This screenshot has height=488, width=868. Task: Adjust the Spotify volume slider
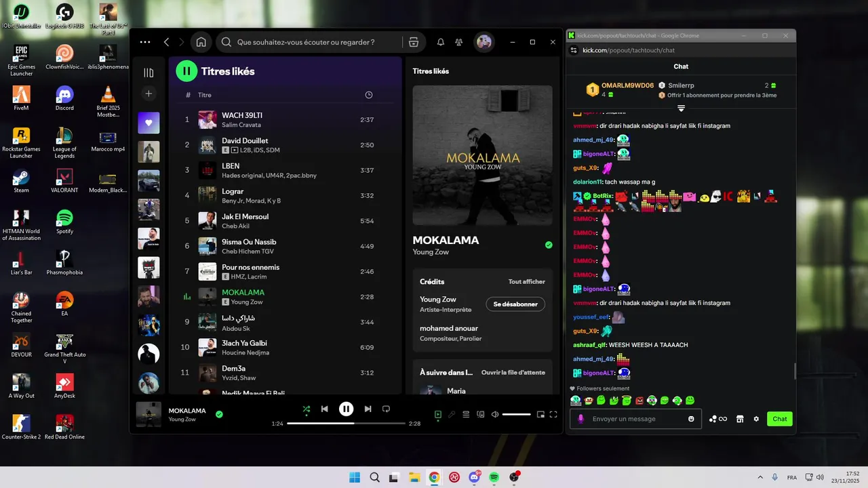click(517, 414)
